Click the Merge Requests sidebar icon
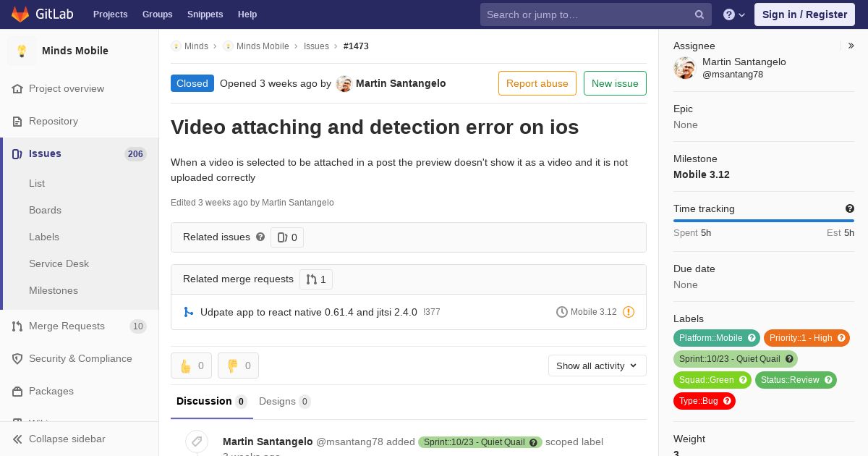This screenshot has height=456, width=868. coord(17,326)
